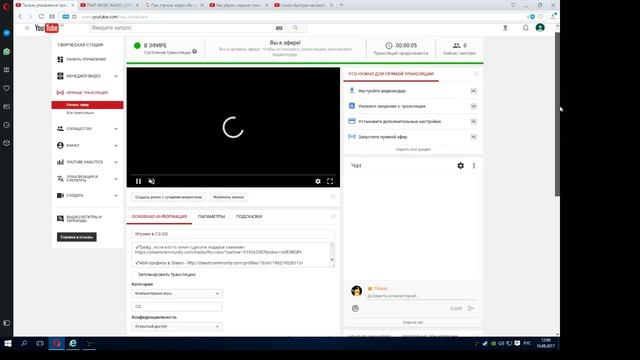
Task: Open the video player settings gear
Action: coord(318,181)
